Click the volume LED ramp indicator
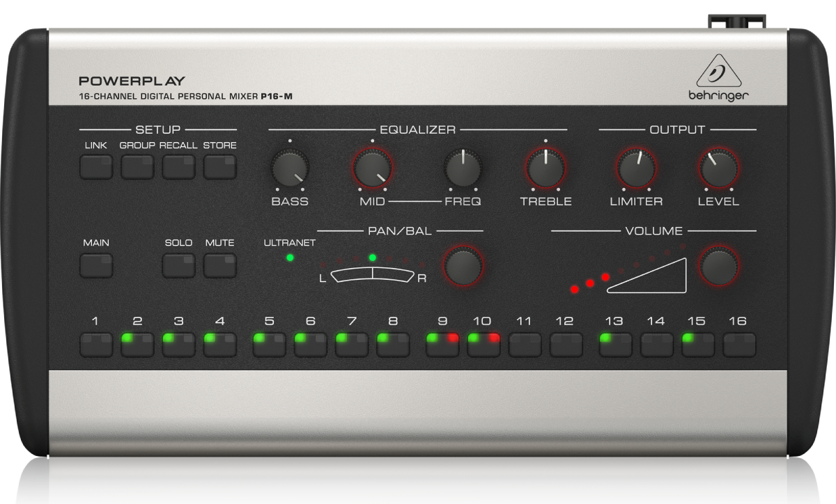 coord(629,269)
